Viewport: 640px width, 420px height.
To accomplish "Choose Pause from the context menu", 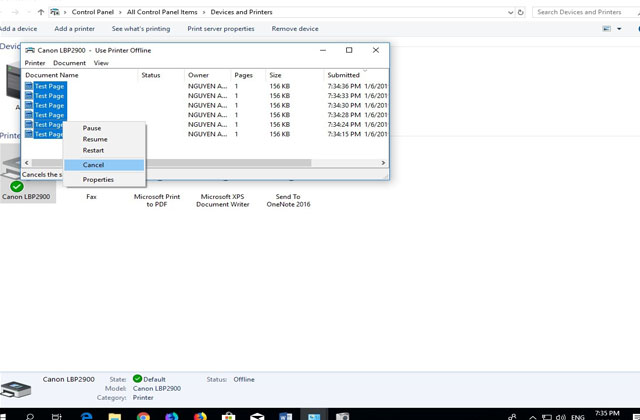I will (91, 128).
